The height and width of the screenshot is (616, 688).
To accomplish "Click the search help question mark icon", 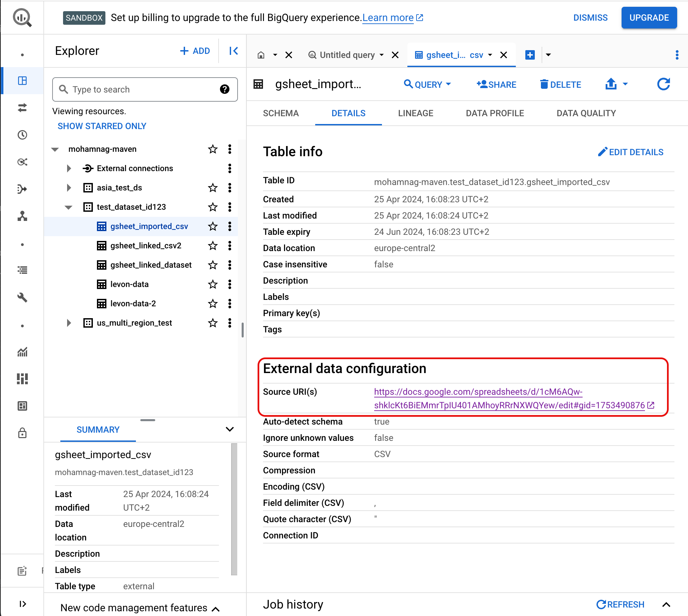I will click(x=224, y=89).
